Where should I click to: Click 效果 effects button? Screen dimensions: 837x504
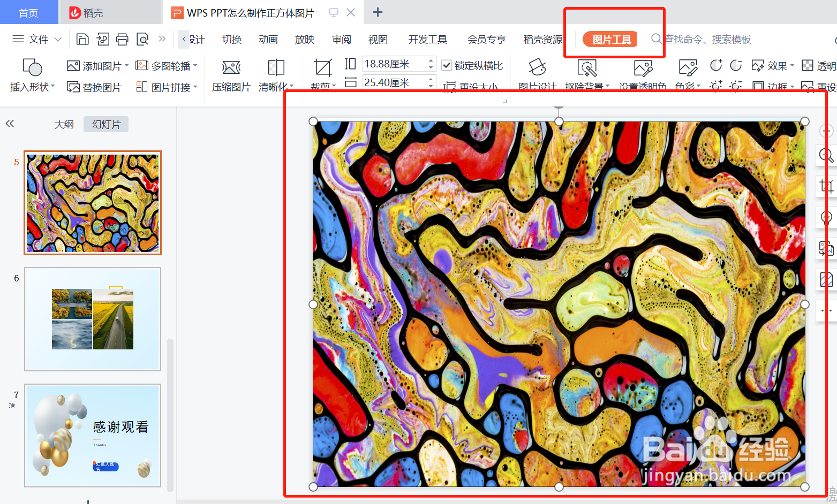[x=770, y=65]
